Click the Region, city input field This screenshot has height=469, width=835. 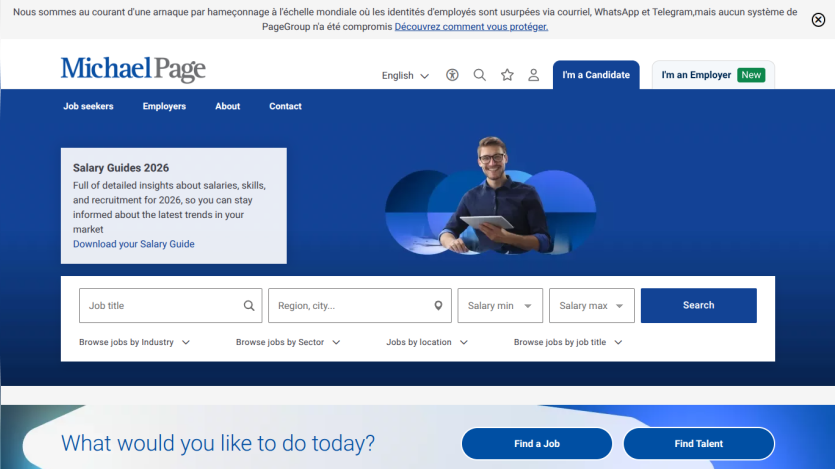click(359, 306)
